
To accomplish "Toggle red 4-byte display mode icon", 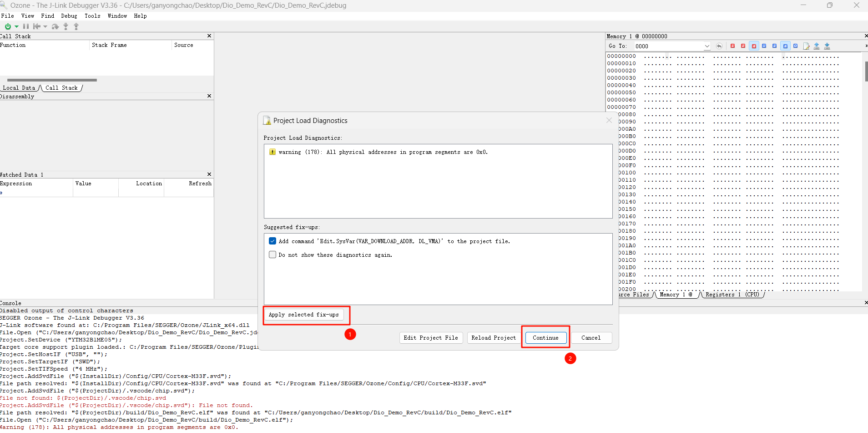I will tap(754, 46).
